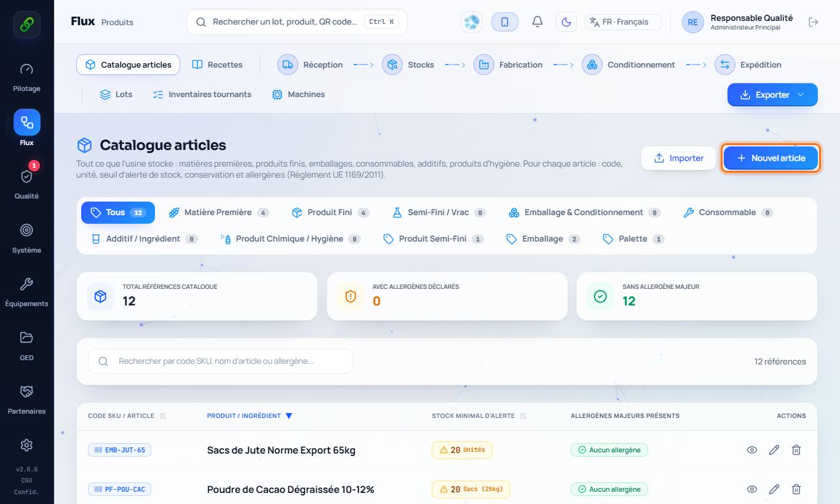Image resolution: width=840 pixels, height=504 pixels.
Task: Show Emballage category with 2 items
Action: [542, 239]
